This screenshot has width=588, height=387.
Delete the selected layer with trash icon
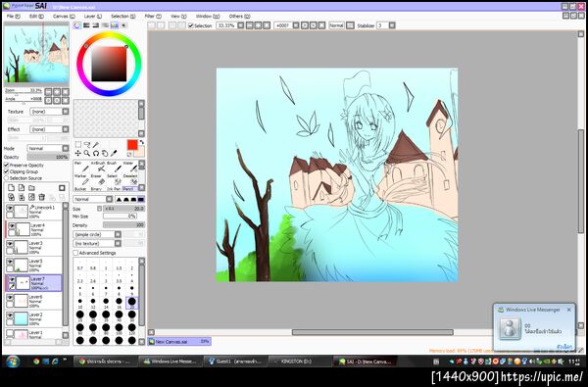[42, 197]
